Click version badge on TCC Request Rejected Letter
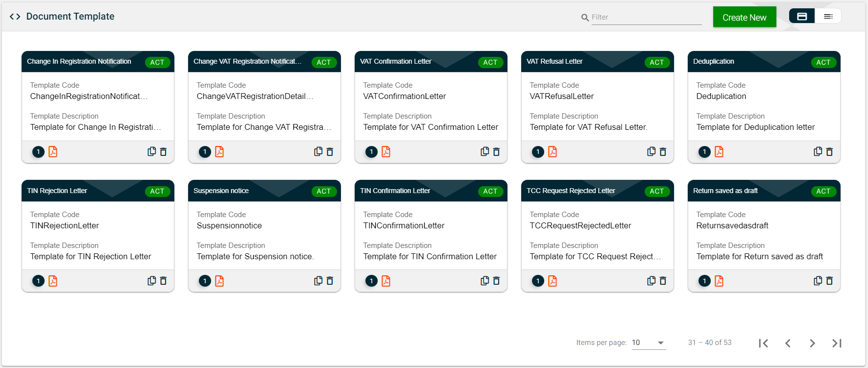This screenshot has height=368, width=868. coord(538,281)
